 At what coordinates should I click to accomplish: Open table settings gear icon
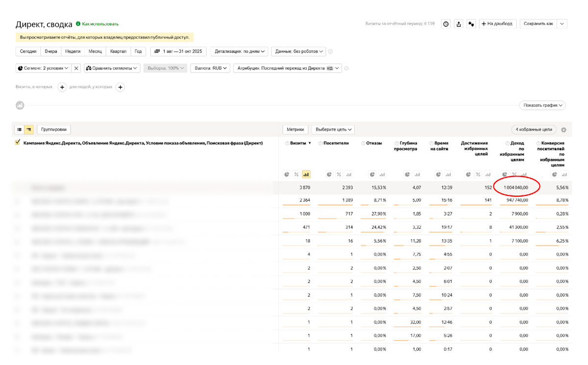pos(563,130)
